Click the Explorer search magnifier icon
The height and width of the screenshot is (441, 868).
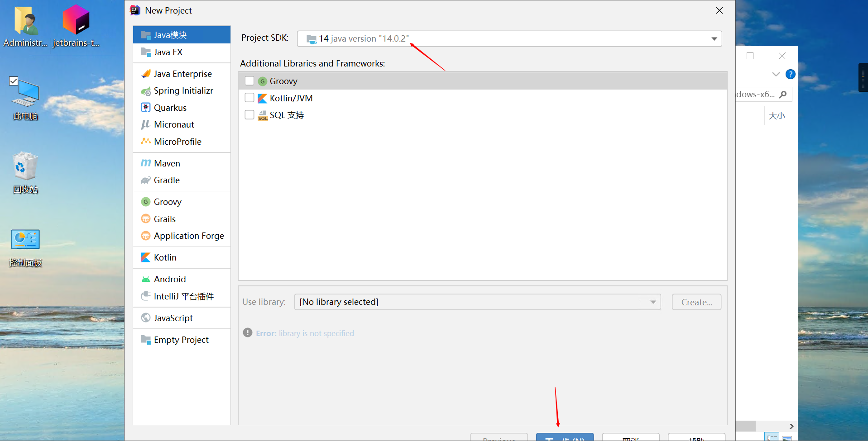pyautogui.click(x=783, y=94)
